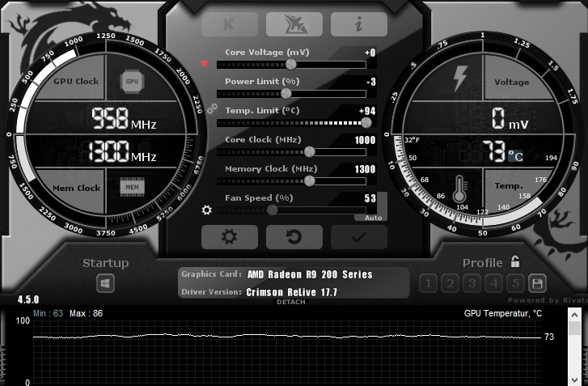
Task: Select profile slot 3
Action: (472, 283)
